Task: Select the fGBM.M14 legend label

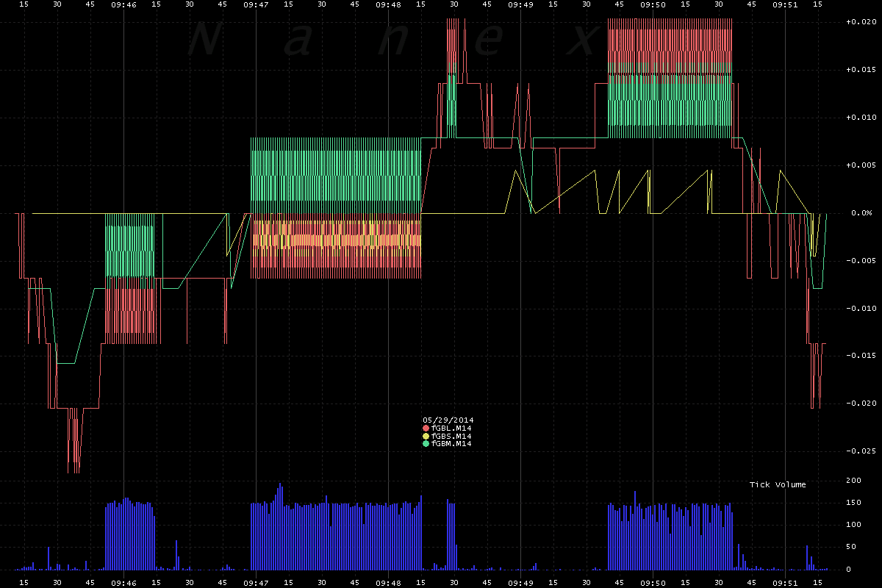Action: click(451, 444)
